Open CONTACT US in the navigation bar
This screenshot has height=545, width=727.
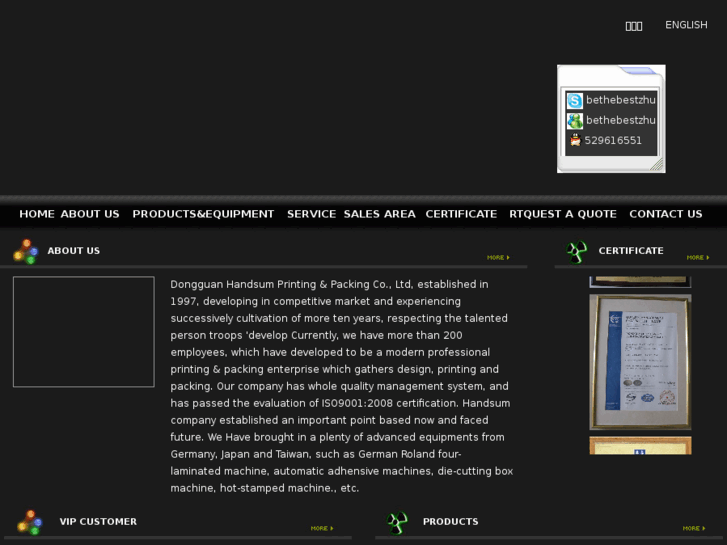[x=665, y=214]
